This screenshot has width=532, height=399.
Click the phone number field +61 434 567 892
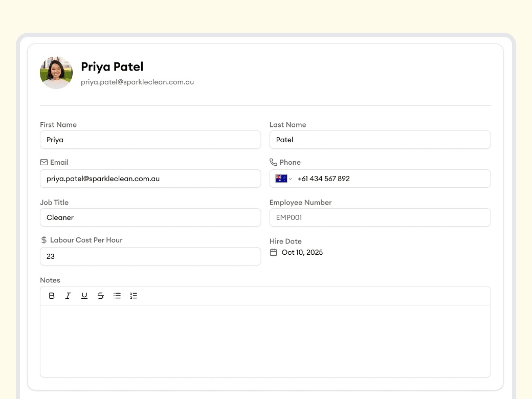(x=389, y=179)
